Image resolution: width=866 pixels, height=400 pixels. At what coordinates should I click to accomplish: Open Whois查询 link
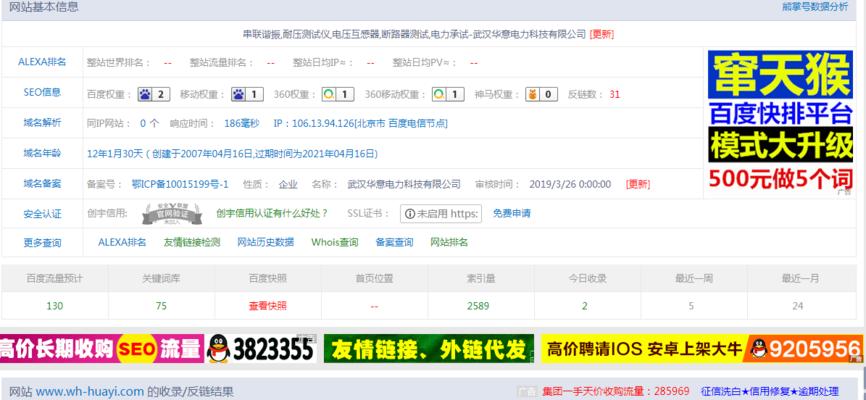click(x=335, y=243)
